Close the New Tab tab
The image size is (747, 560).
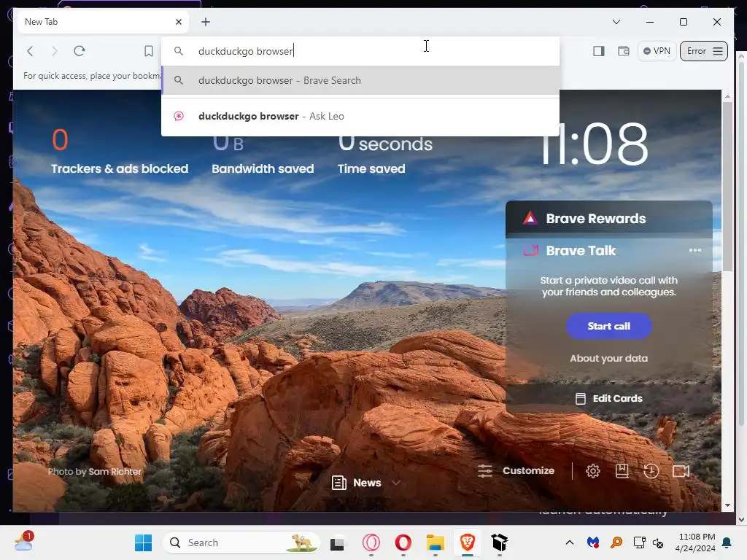[x=179, y=22]
